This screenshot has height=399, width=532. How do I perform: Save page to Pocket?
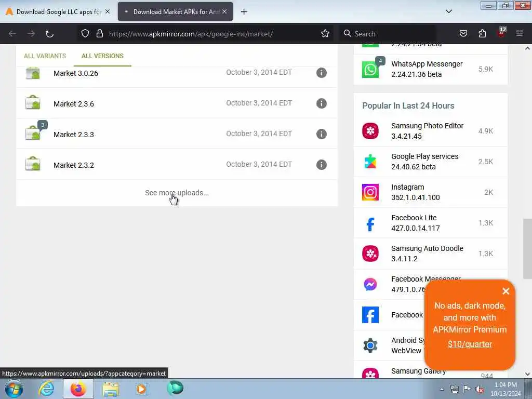pyautogui.click(x=463, y=34)
